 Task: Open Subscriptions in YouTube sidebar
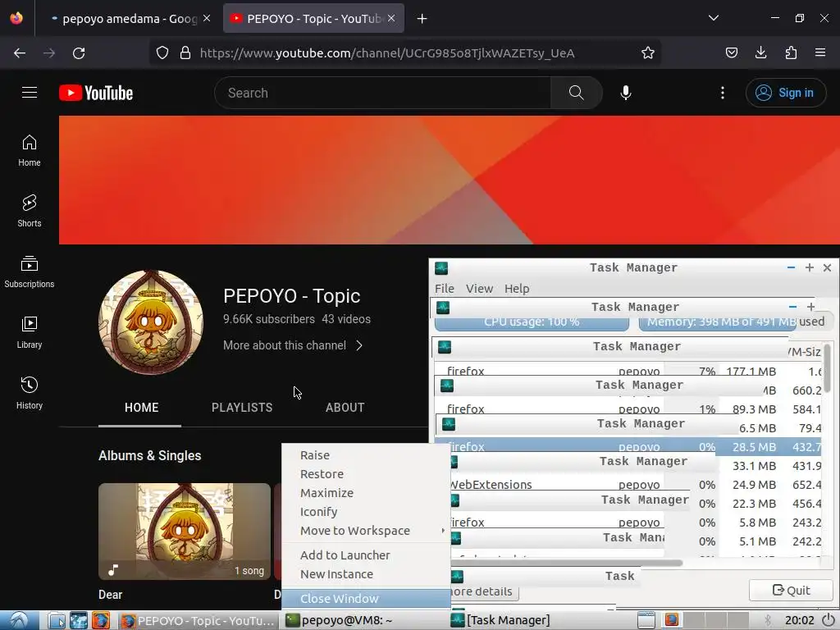coord(30,272)
